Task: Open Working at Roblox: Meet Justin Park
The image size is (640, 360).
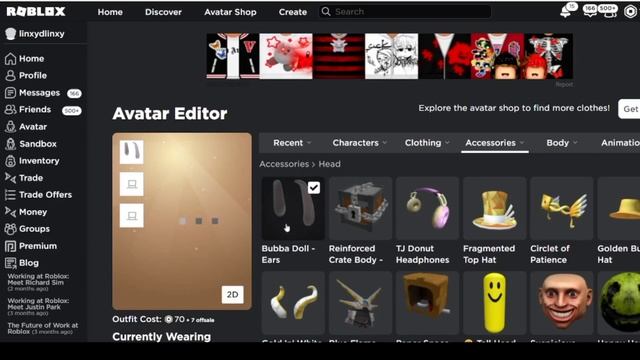Action: (x=38, y=307)
